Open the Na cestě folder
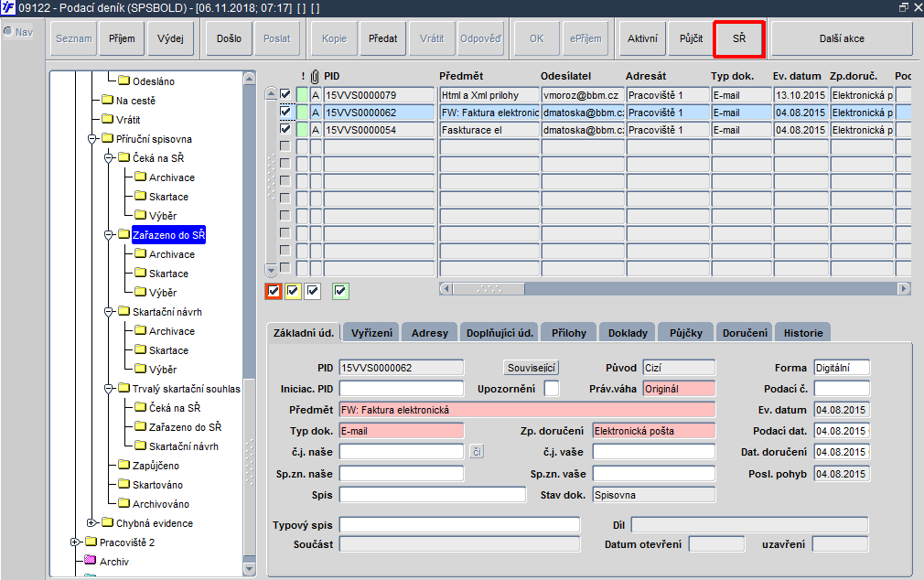The width and height of the screenshot is (924, 580). (x=135, y=101)
